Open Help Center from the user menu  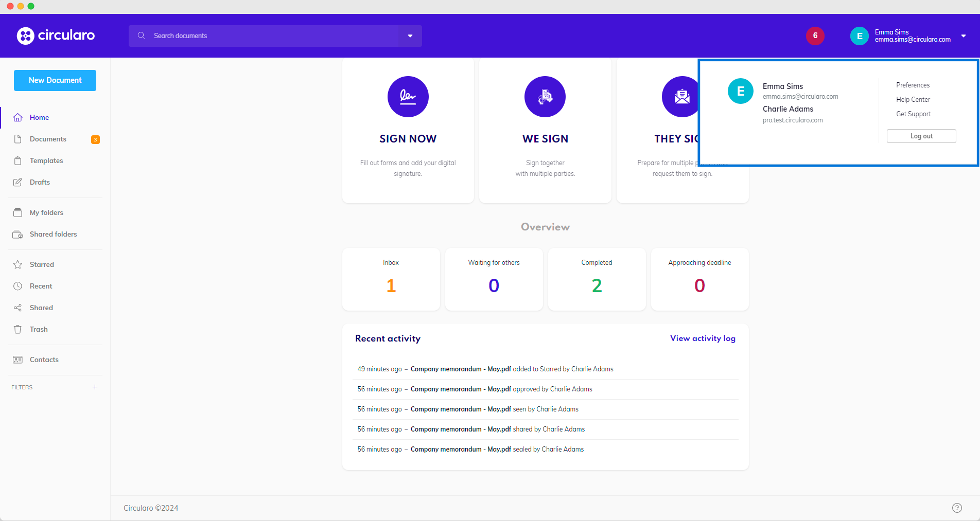pyautogui.click(x=913, y=100)
